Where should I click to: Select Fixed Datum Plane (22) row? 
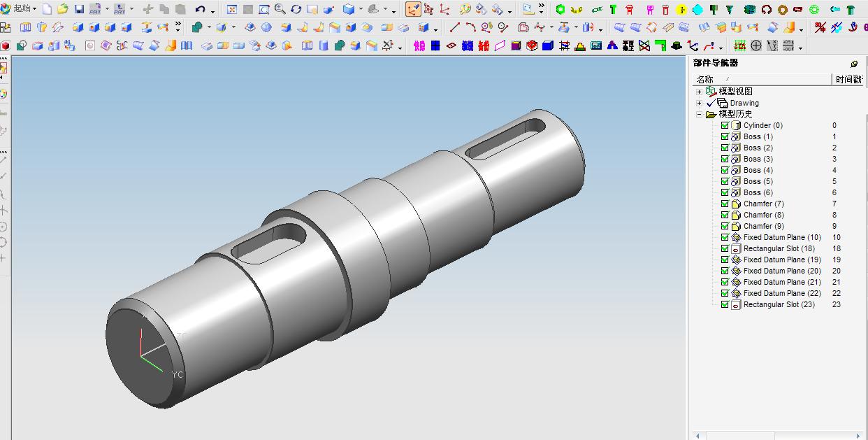point(782,293)
